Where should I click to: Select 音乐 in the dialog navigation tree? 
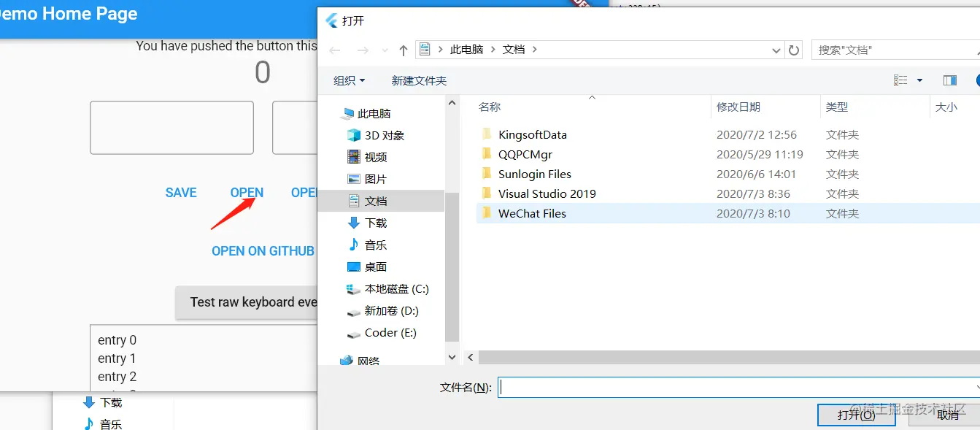pos(376,245)
